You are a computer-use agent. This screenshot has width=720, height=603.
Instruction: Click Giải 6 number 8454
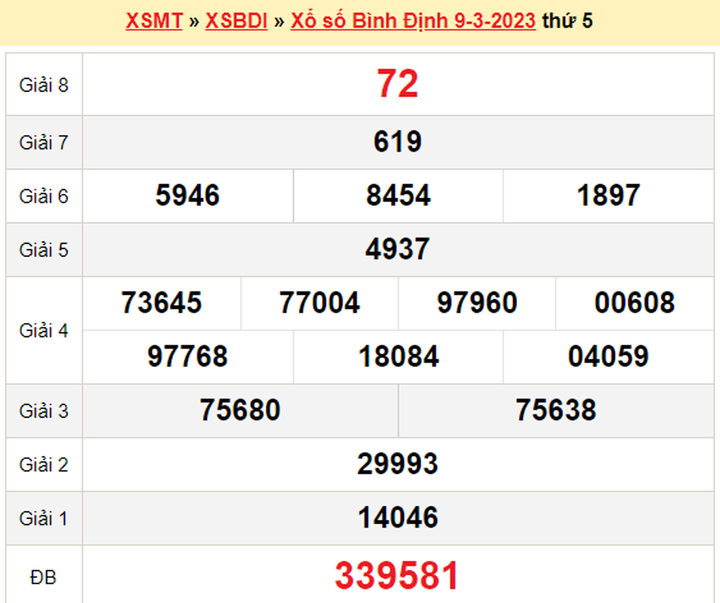398,196
